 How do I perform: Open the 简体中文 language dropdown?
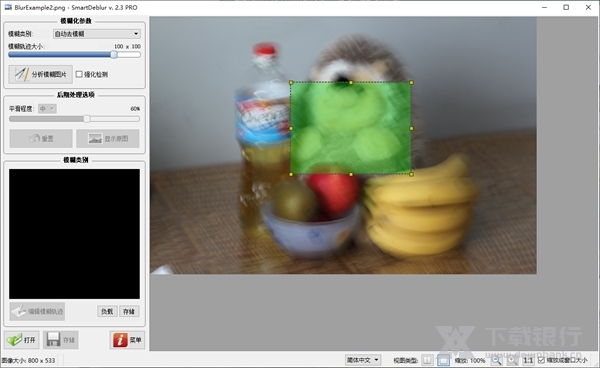pyautogui.click(x=362, y=360)
